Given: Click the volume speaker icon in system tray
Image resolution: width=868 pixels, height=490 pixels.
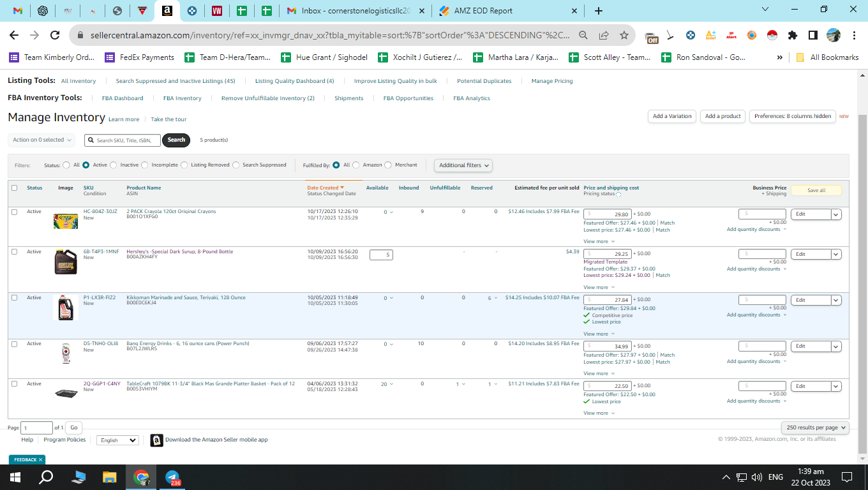Looking at the screenshot, I should (757, 477).
